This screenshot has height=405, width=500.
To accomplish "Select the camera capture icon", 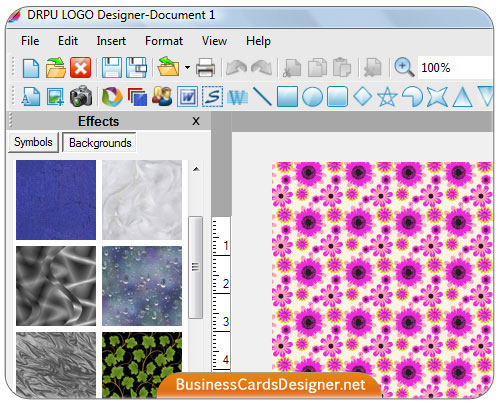I will (x=81, y=97).
